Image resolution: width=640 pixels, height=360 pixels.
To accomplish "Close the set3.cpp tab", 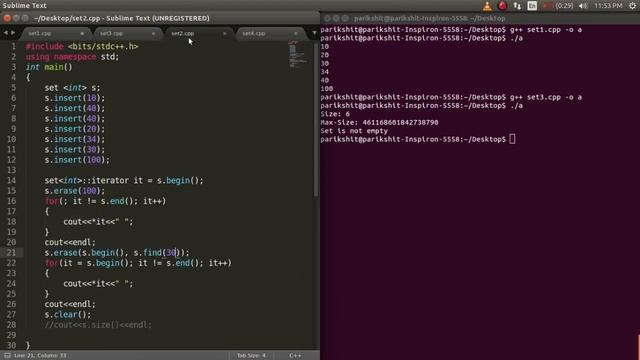I will point(153,33).
